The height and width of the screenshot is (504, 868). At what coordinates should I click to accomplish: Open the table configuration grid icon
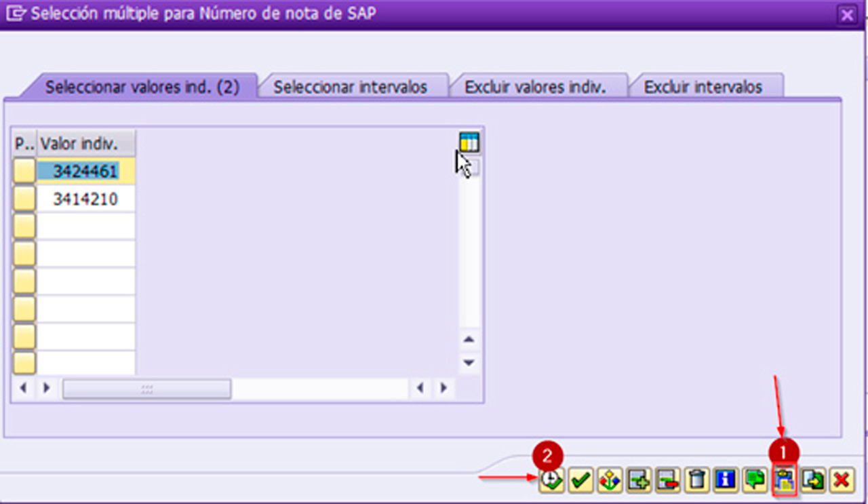coord(468,142)
